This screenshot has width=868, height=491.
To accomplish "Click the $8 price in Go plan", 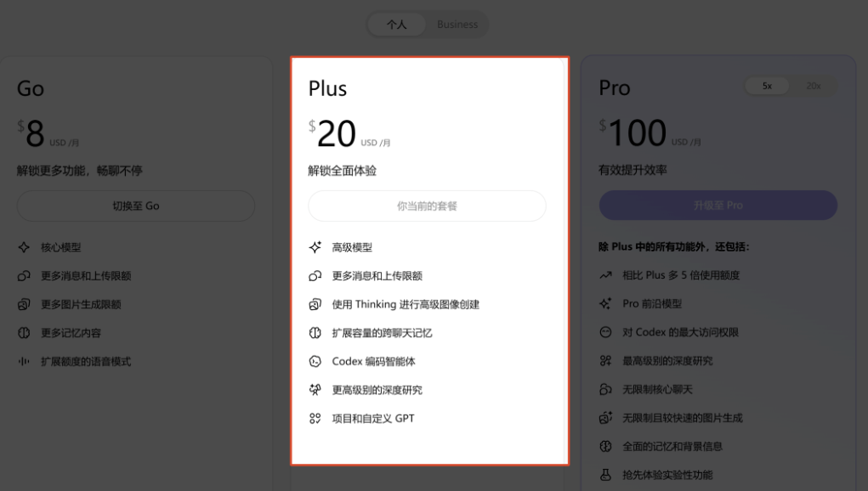I will [31, 133].
